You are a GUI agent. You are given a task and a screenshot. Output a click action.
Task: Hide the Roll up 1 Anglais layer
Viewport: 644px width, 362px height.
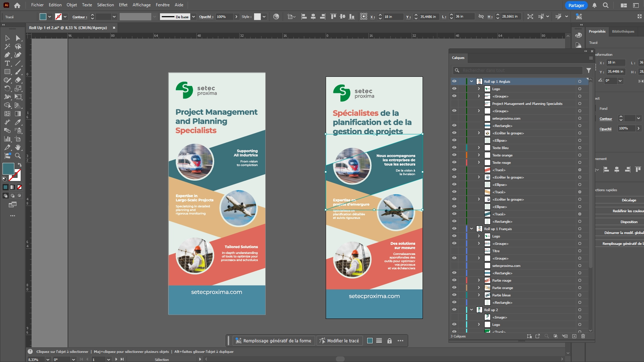454,81
